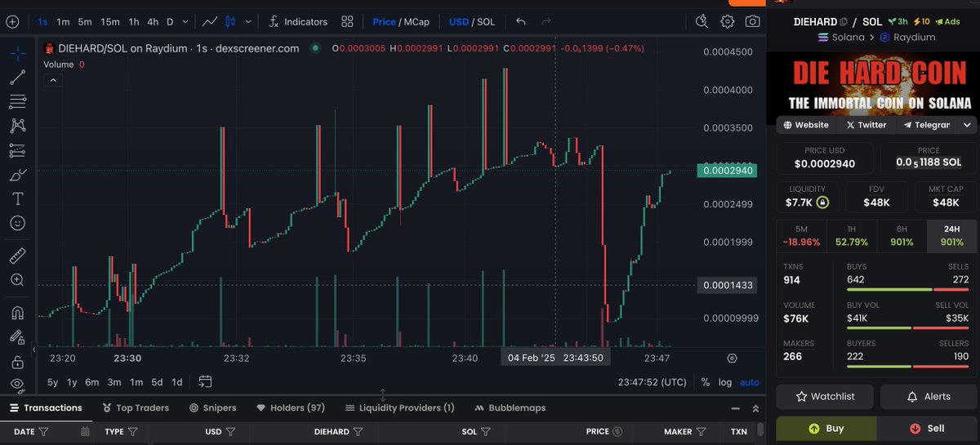Screen dimensions: 980x445
Task: Open the Transactions tab
Action: [45, 407]
